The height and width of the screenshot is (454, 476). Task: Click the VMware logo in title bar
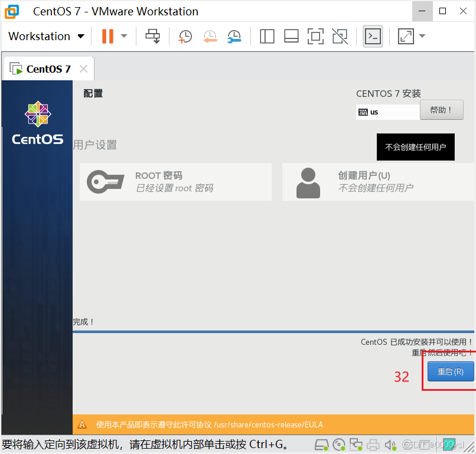tap(12, 12)
